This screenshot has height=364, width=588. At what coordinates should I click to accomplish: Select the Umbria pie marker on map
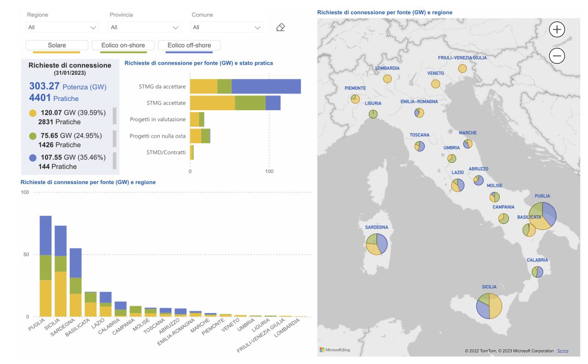click(x=452, y=158)
